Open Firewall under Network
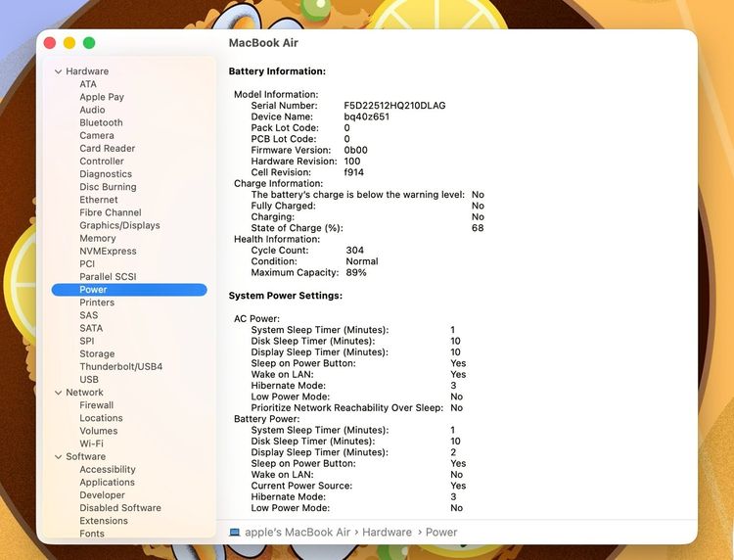This screenshot has height=560, width=734. coord(97,405)
